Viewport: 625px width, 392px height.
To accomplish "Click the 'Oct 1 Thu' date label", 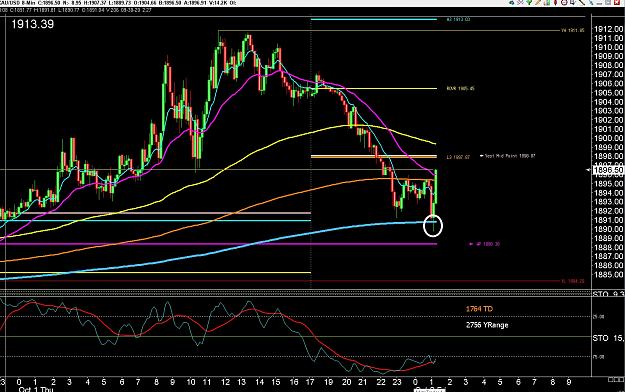I will (x=36, y=389).
